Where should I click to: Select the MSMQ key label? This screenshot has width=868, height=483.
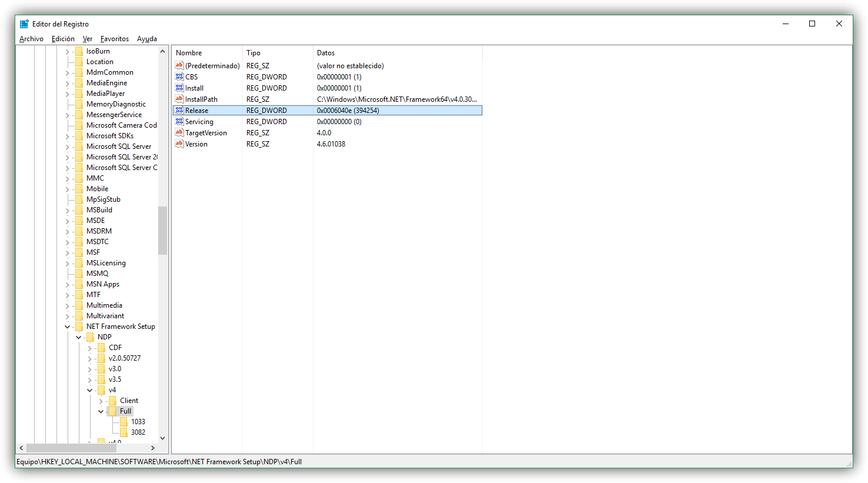(98, 274)
